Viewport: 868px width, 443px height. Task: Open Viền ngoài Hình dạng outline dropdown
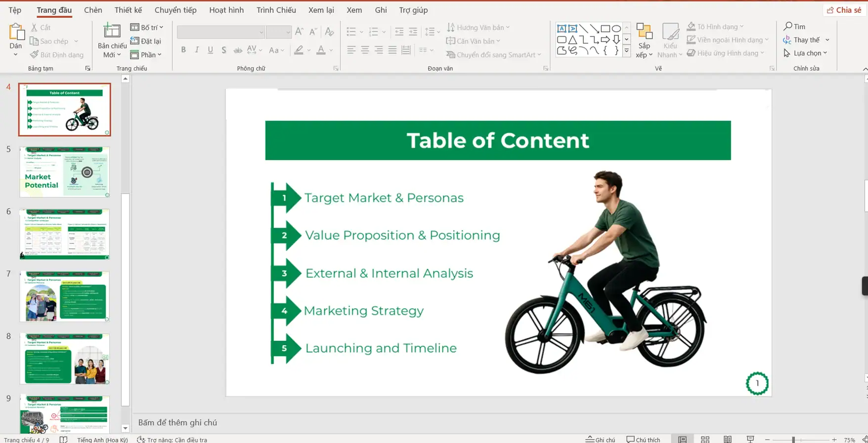728,40
